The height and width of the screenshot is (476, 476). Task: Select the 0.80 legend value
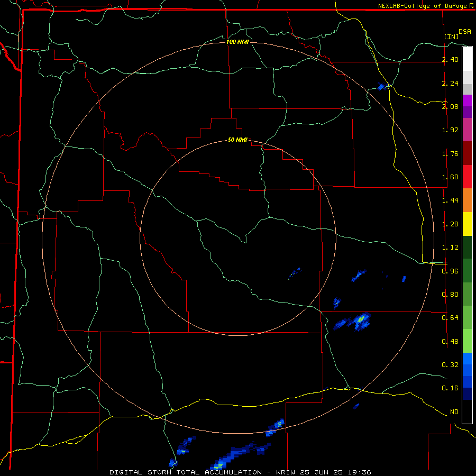click(450, 295)
